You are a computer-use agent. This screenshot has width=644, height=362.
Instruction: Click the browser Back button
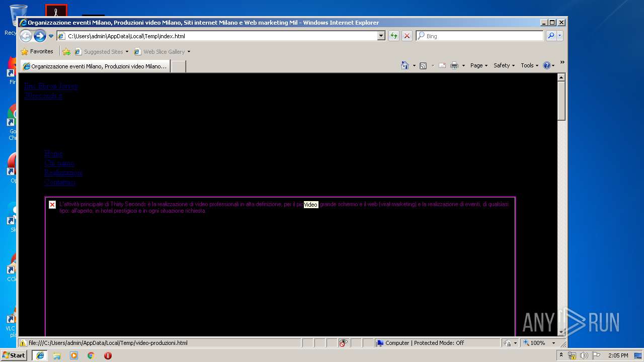26,36
